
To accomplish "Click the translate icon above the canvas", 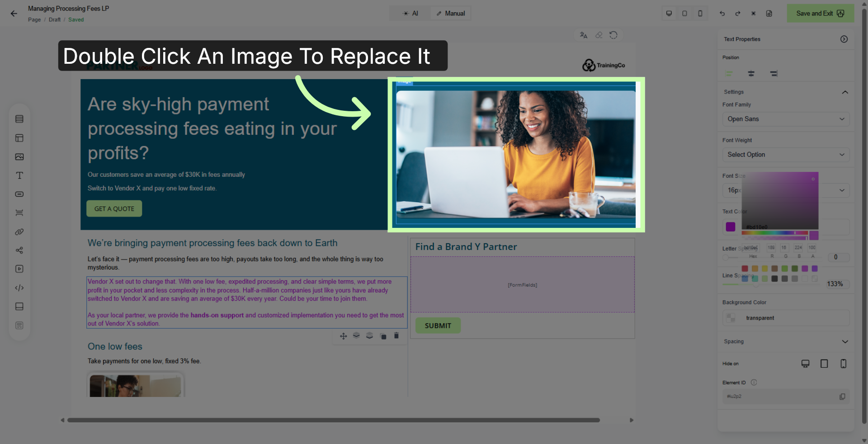I will pyautogui.click(x=584, y=35).
